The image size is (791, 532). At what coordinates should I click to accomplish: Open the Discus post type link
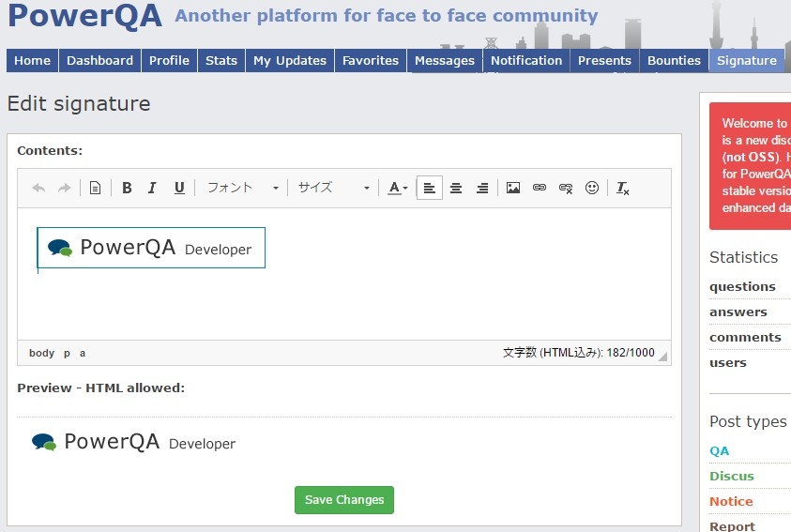pyautogui.click(x=731, y=476)
